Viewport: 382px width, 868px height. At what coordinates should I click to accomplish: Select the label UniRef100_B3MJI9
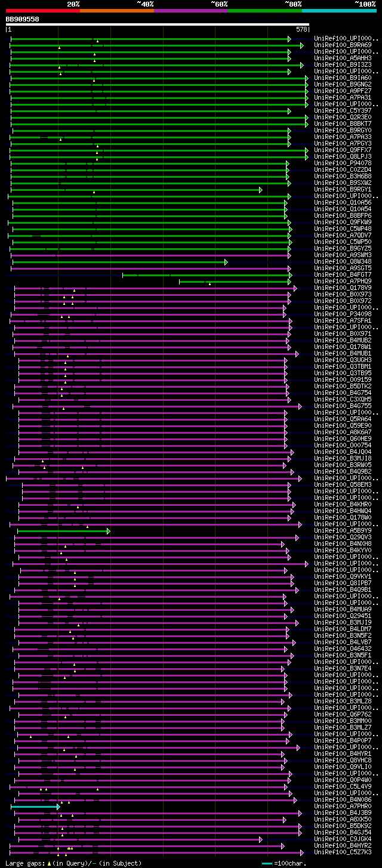pyautogui.click(x=343, y=622)
